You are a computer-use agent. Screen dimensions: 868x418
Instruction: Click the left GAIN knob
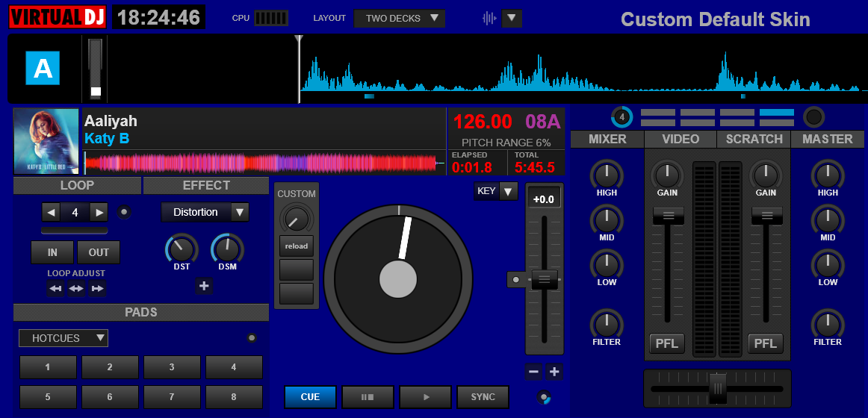click(x=667, y=175)
